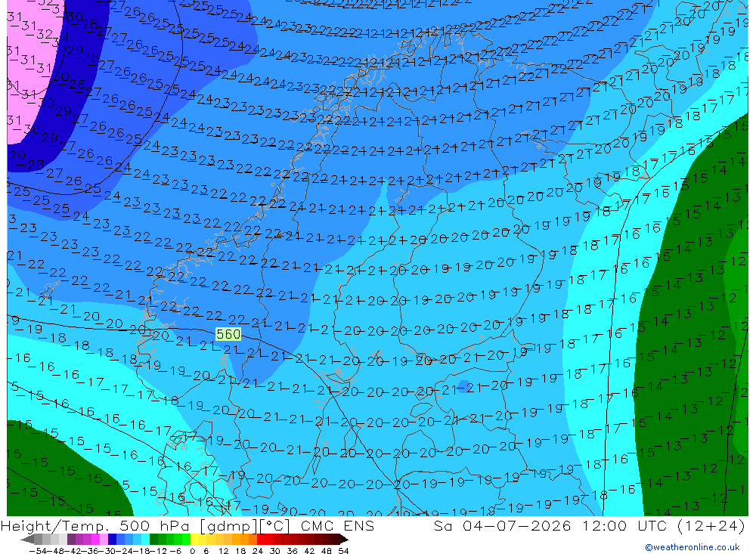The width and height of the screenshot is (756, 554).
Task: Click the "(12+24)" forecast offset text
Action: 711,526
